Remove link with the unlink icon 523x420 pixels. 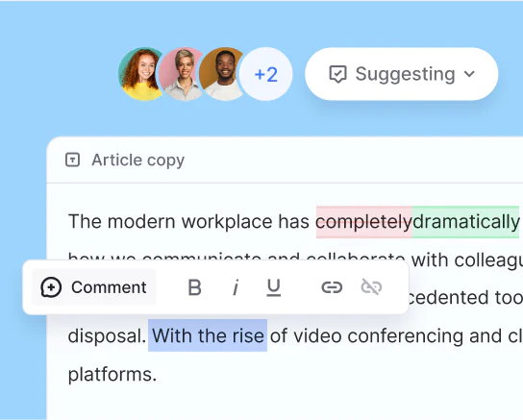[371, 287]
